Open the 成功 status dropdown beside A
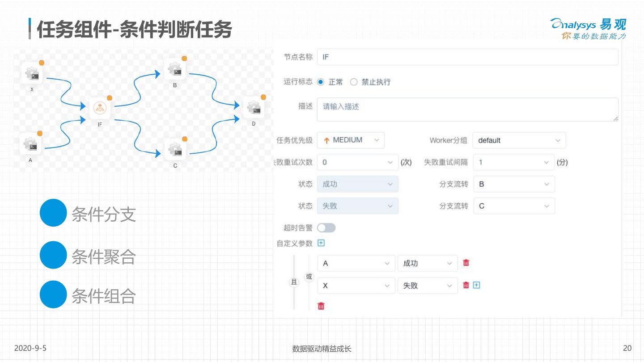Screen dimensions: 644x362 click(x=428, y=263)
